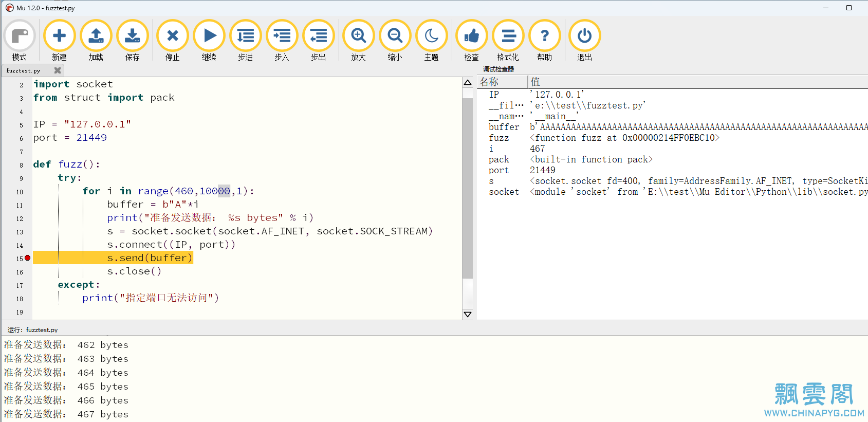Viewport: 868px width, 422px height.
Task: Zoom out with 缩小 button
Action: [395, 40]
